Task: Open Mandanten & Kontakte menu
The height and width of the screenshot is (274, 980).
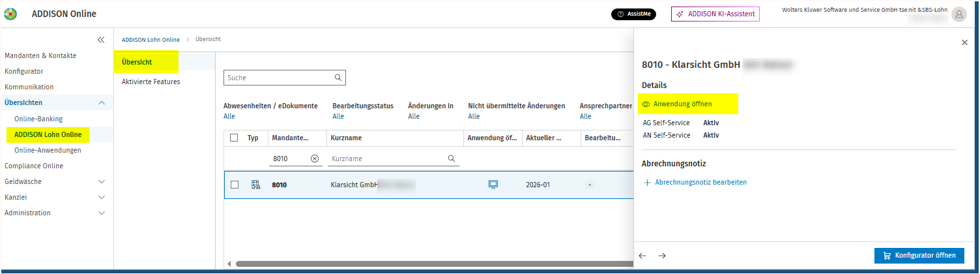Action: 40,55
